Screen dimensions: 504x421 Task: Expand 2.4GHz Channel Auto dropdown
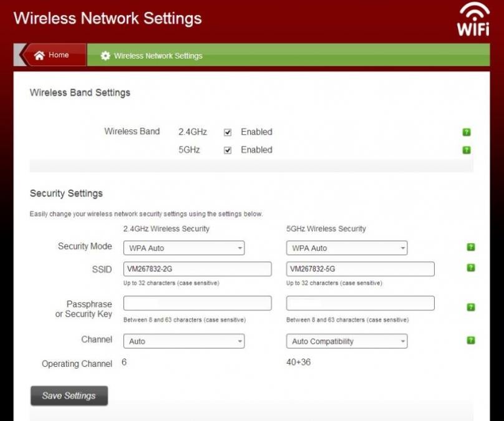coord(184,341)
